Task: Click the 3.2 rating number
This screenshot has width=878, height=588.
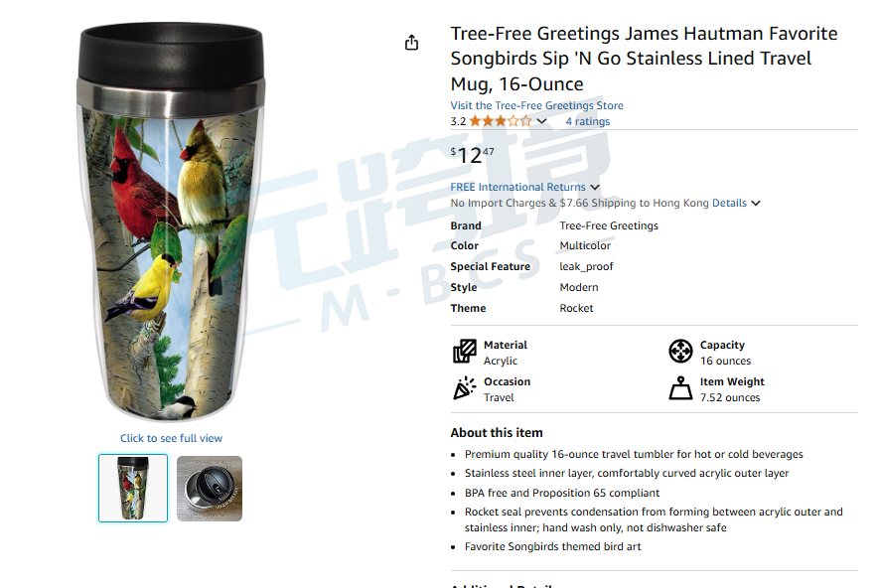Action: [458, 121]
